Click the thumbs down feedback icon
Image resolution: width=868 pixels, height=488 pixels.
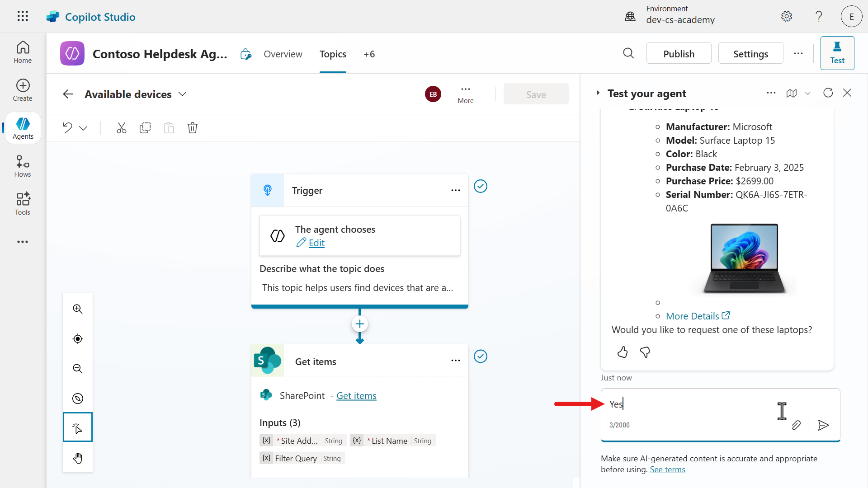pyautogui.click(x=645, y=352)
